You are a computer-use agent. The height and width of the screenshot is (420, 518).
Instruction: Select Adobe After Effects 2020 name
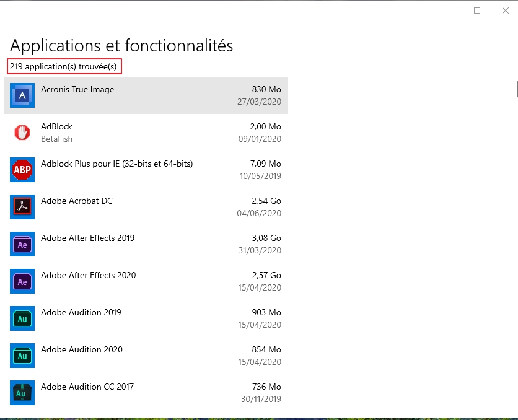tap(88, 275)
